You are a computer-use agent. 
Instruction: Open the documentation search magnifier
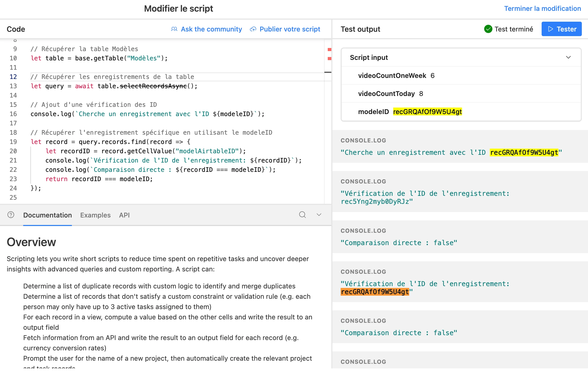coord(303,215)
